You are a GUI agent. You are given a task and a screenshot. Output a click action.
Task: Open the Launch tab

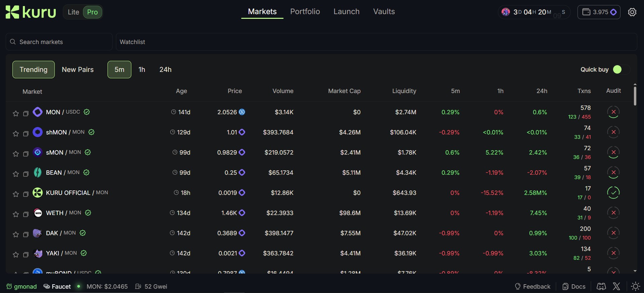[346, 12]
